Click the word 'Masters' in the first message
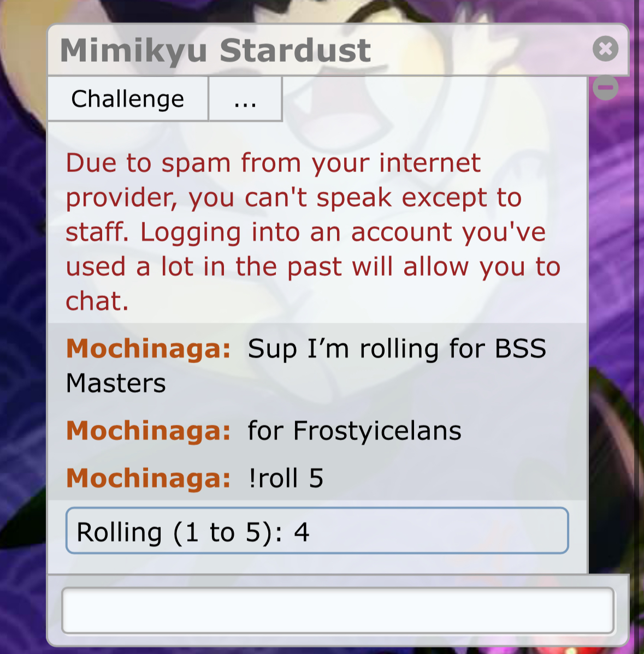 point(116,383)
